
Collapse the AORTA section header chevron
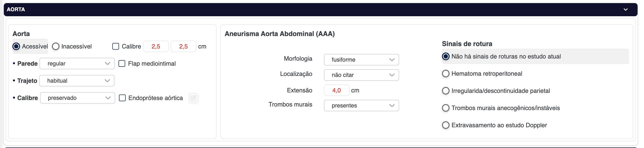[x=625, y=10]
